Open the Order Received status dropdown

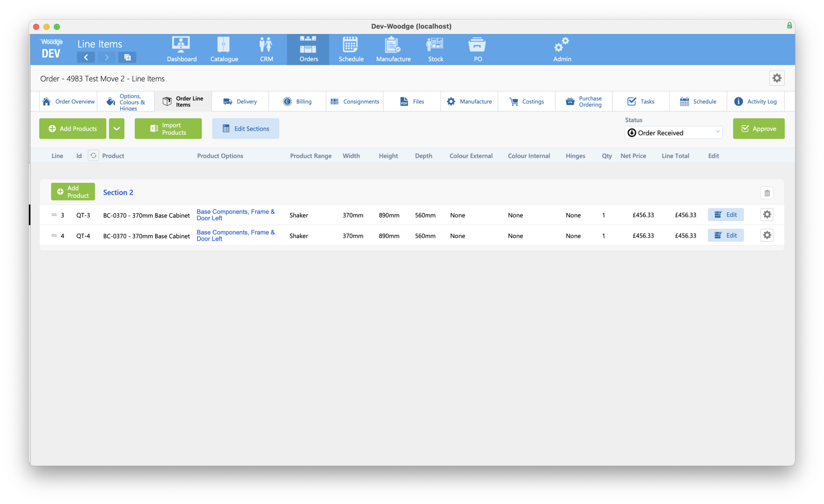[673, 133]
